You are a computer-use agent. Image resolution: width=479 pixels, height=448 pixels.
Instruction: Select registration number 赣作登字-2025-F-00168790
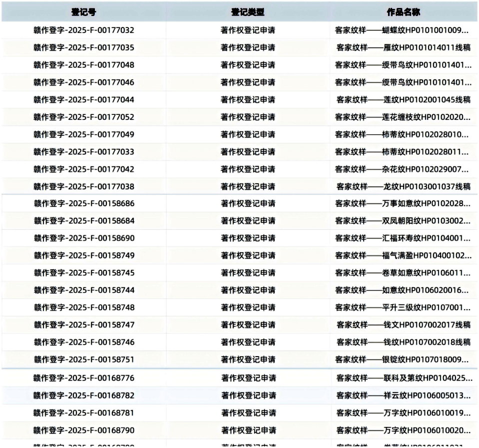click(84, 430)
